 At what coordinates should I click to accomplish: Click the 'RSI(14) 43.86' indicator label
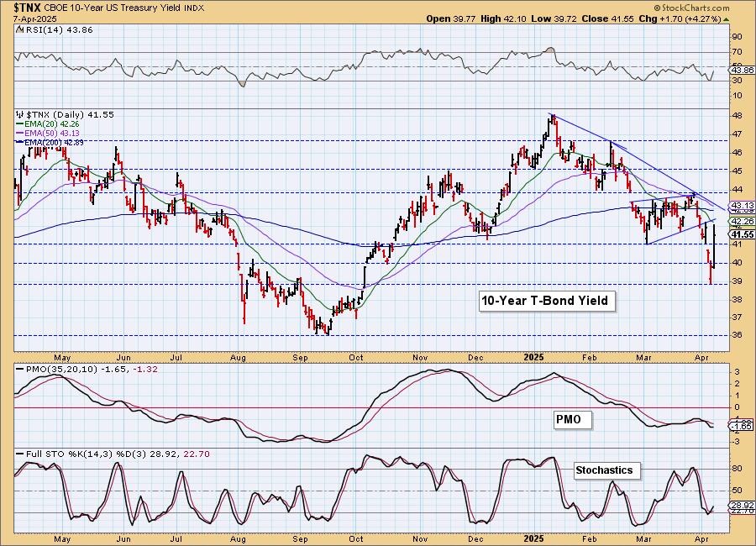click(x=58, y=30)
